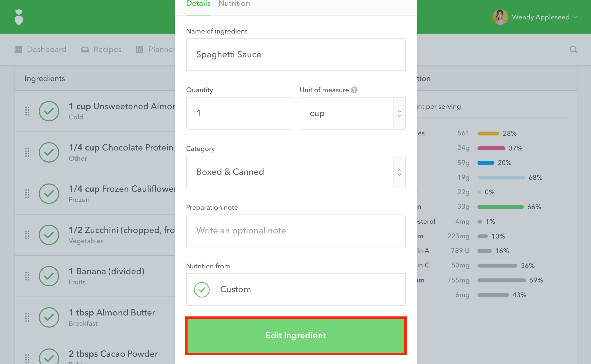Click the Dashboard icon in navigation
This screenshot has width=591, height=364.
tap(18, 50)
